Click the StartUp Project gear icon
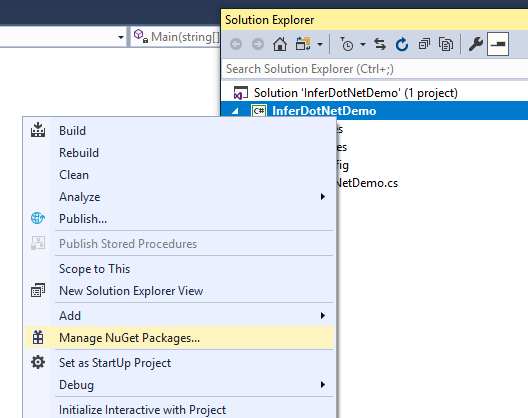Image resolution: width=528 pixels, height=418 pixels. point(38,362)
